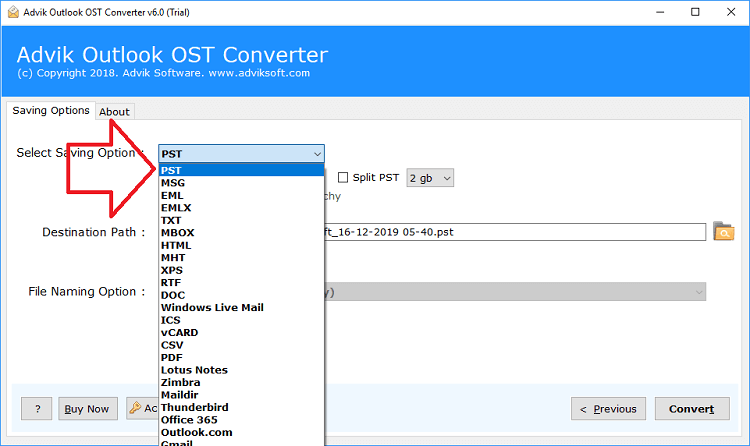This screenshot has height=446, width=750.
Task: Choose Zimbra saving option
Action: coord(242,382)
